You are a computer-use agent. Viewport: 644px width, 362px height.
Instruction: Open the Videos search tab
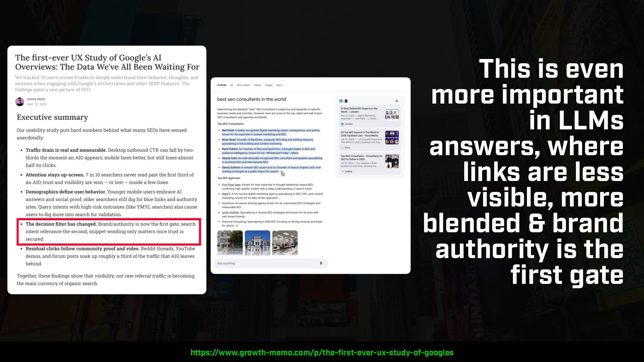tap(257, 85)
